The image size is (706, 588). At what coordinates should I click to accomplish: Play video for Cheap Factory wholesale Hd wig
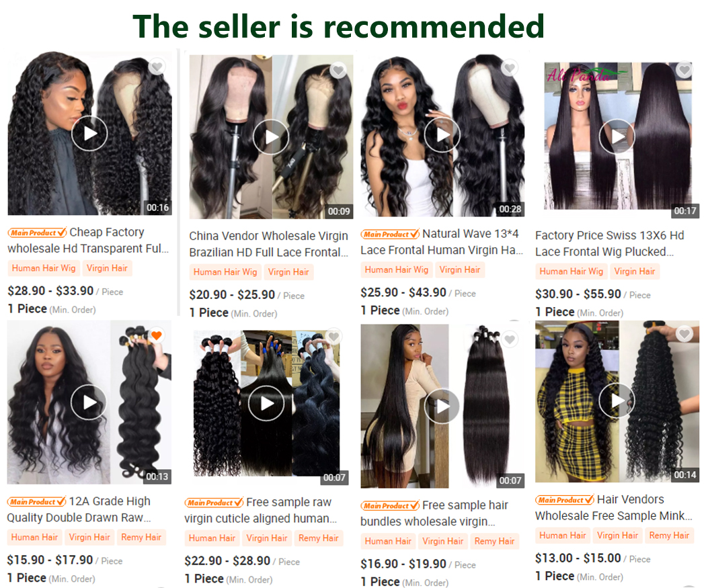(89, 133)
